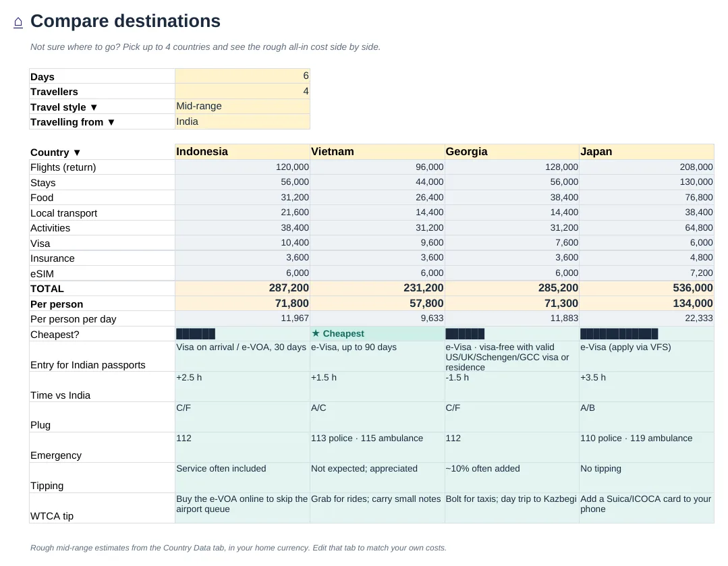Pick a country in the Indonesia header cell
The width and height of the screenshot is (728, 566).
[x=242, y=152]
